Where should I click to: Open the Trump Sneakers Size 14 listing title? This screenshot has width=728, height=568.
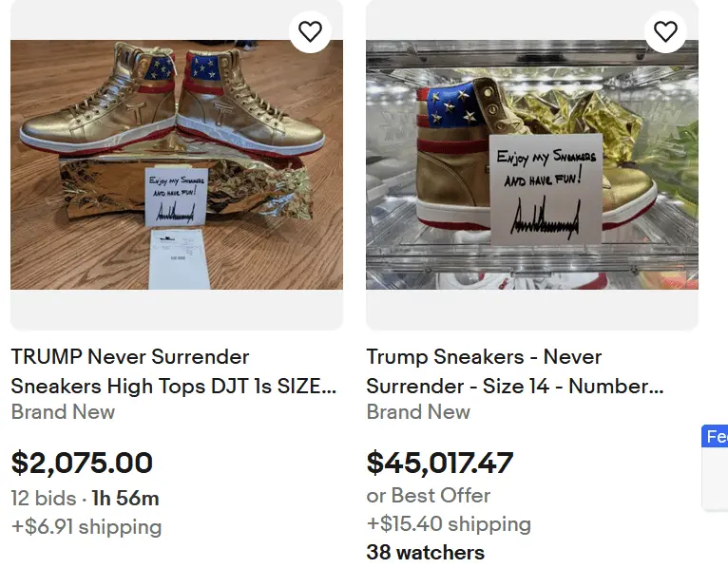point(514,371)
